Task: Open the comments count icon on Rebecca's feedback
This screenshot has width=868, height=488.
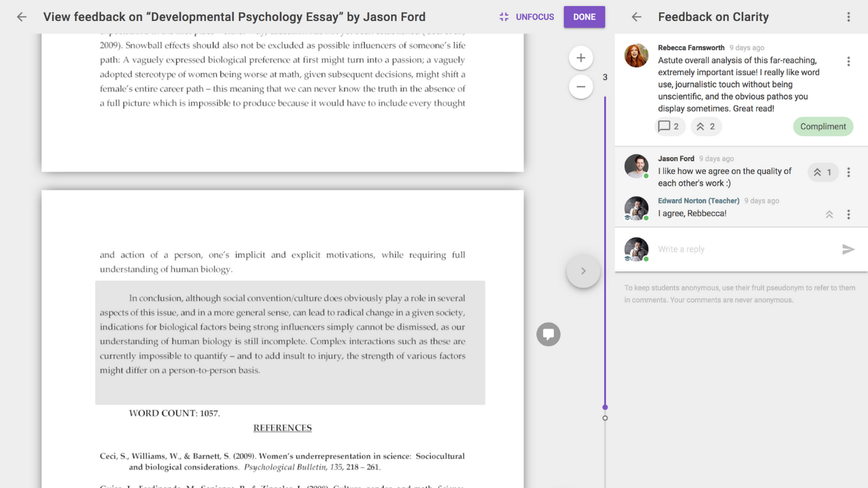Action: click(x=670, y=126)
